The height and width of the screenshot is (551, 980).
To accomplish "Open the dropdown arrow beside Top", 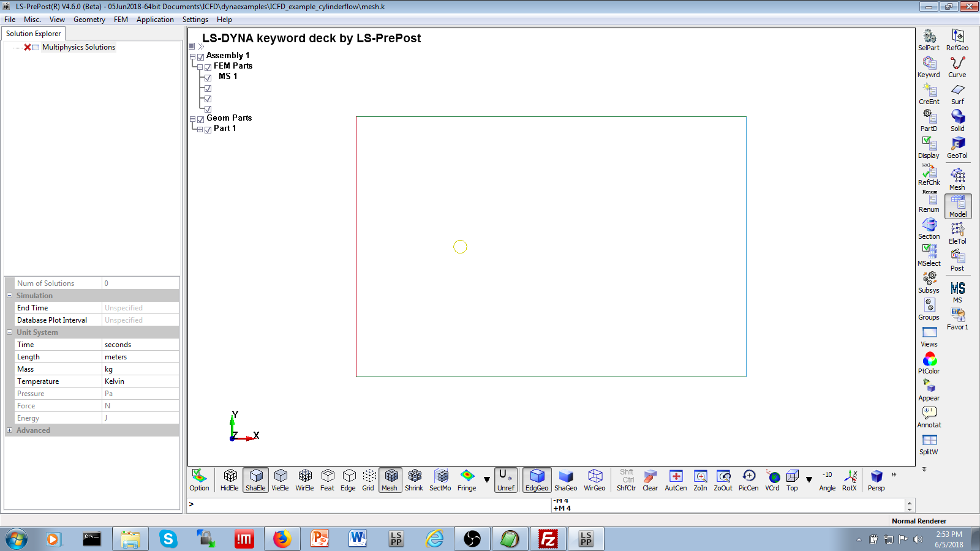I will (x=809, y=480).
